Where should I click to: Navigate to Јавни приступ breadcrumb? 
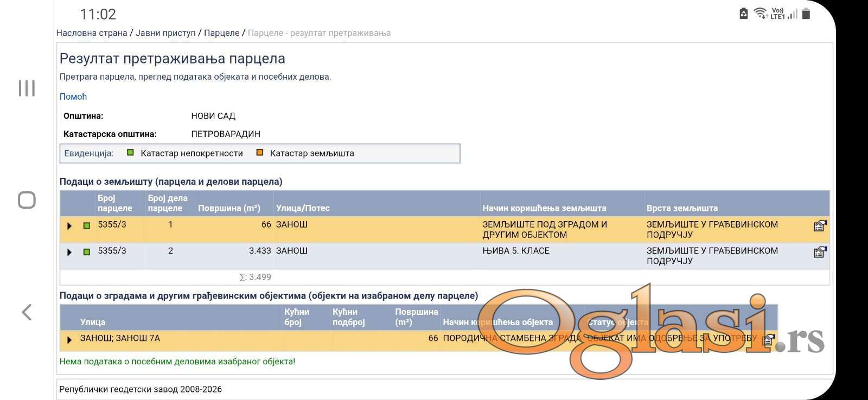tap(165, 33)
